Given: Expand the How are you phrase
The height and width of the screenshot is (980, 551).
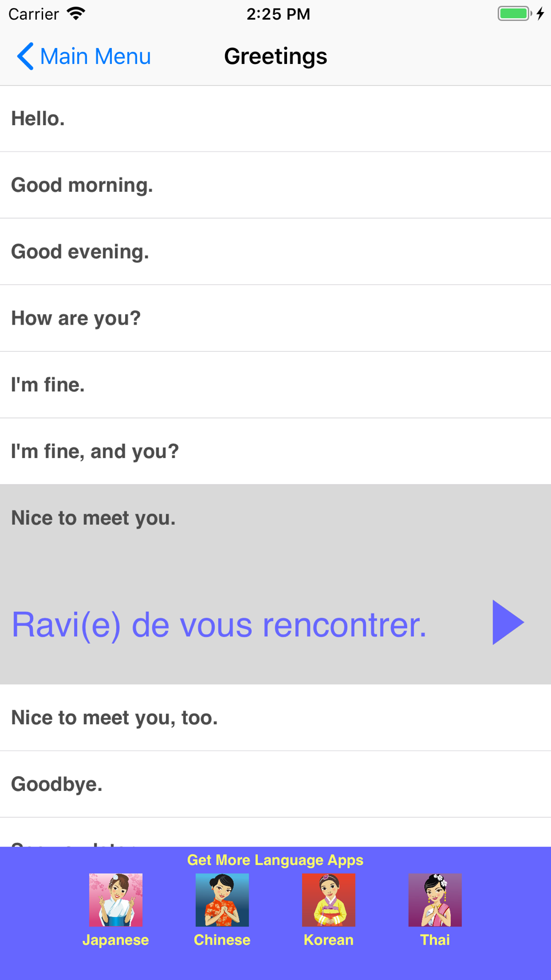Looking at the screenshot, I should click(x=275, y=319).
